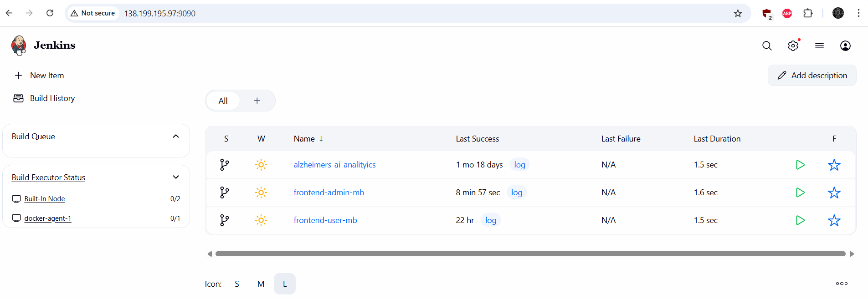This screenshot has width=868, height=299.
Task: Click the browser extensions puzzle icon
Action: (808, 13)
